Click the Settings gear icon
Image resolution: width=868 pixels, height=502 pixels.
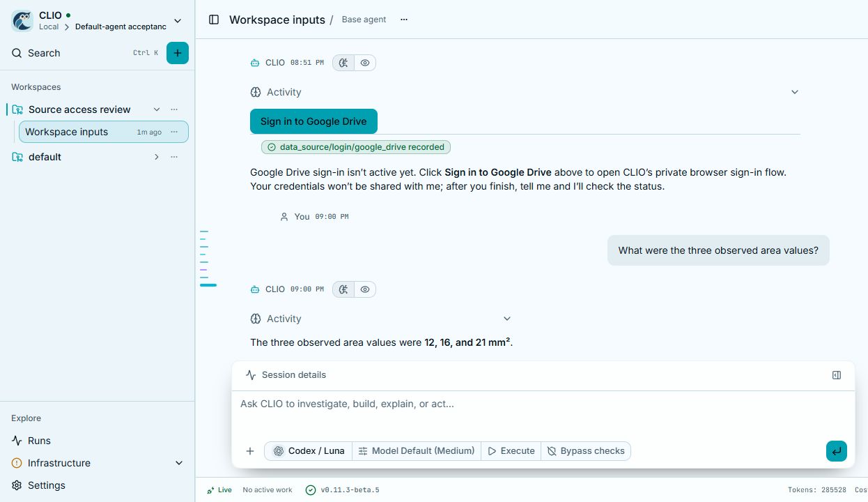coord(17,485)
